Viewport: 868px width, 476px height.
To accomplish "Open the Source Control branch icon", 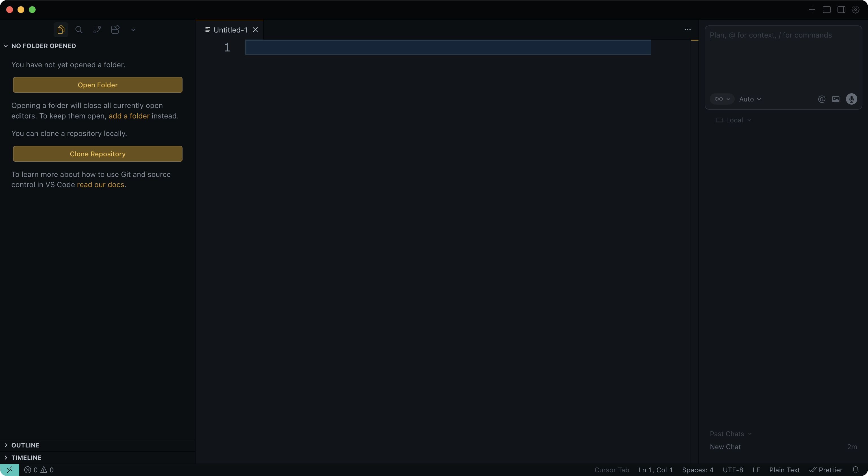I will pos(97,30).
